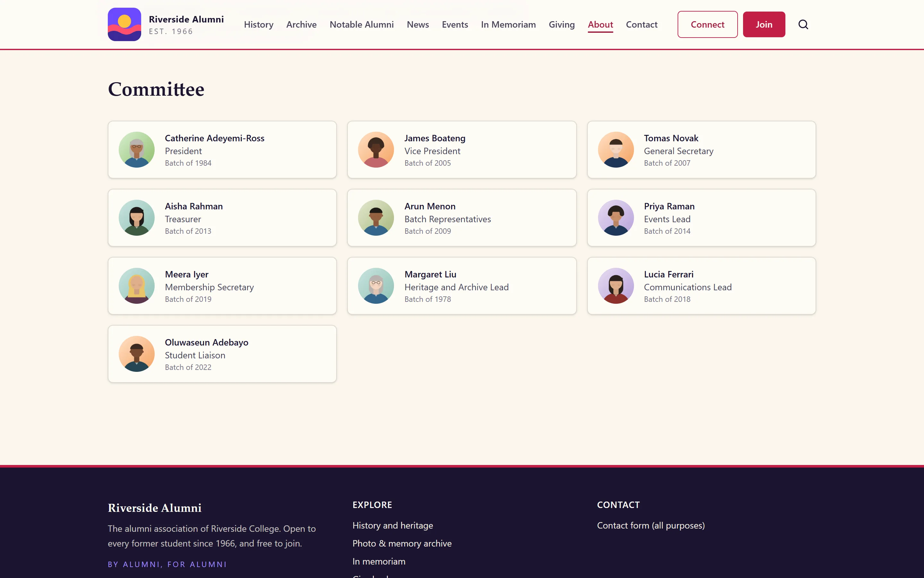Click the Riverside Alumni header title text
The height and width of the screenshot is (578, 924).
coord(186,19)
